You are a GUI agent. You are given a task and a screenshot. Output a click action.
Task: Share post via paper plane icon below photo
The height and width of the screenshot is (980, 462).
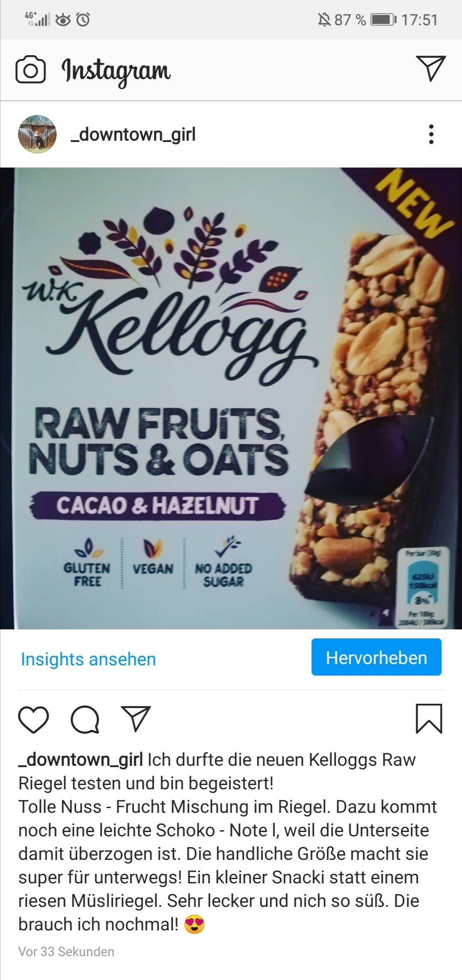click(136, 718)
